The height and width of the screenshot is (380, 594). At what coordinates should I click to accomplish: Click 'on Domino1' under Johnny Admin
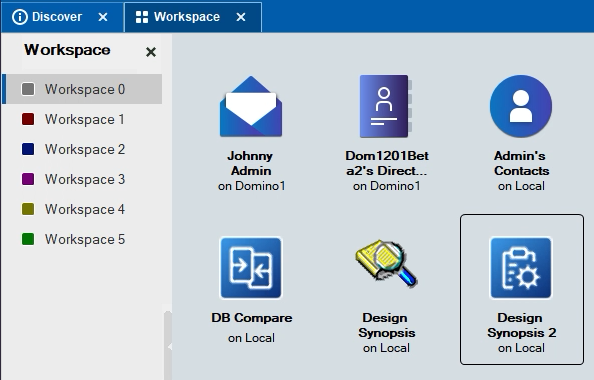coord(252,186)
